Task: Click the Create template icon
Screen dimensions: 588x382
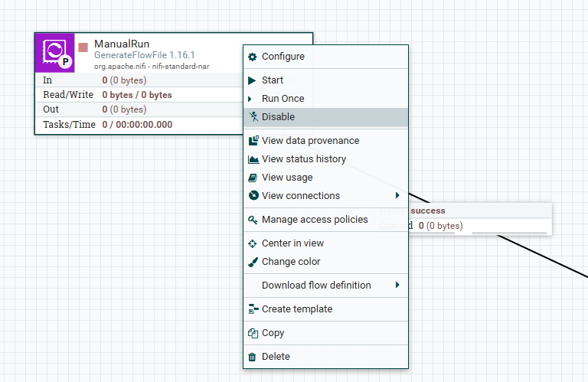Action: [x=253, y=309]
